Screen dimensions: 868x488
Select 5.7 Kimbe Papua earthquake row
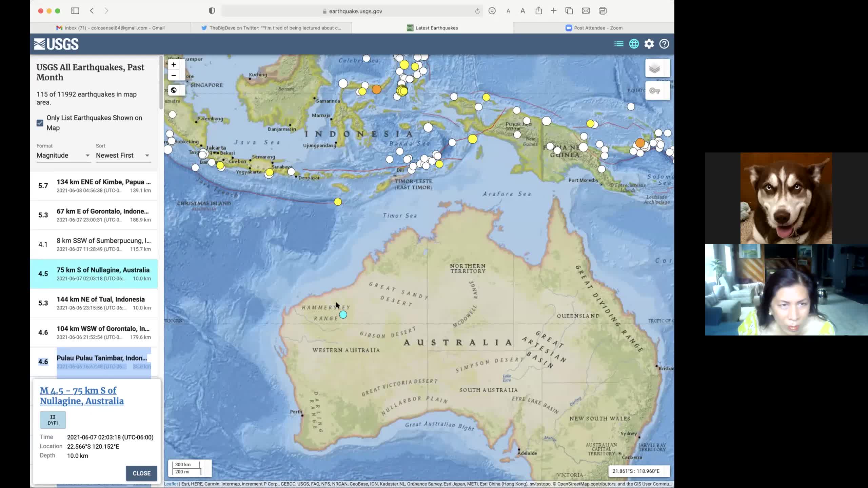click(94, 186)
